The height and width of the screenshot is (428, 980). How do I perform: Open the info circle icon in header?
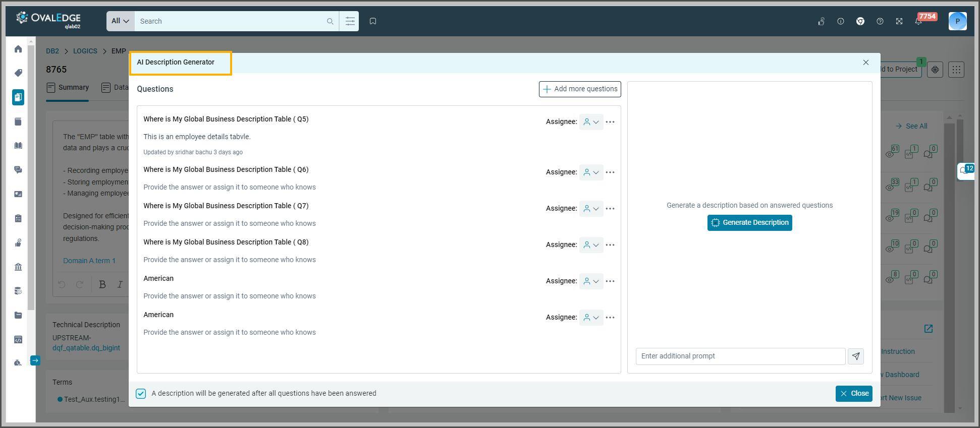coord(841,21)
